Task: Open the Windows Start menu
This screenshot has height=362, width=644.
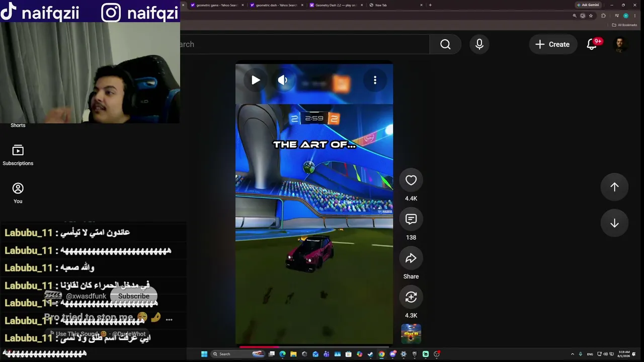Action: click(204, 354)
